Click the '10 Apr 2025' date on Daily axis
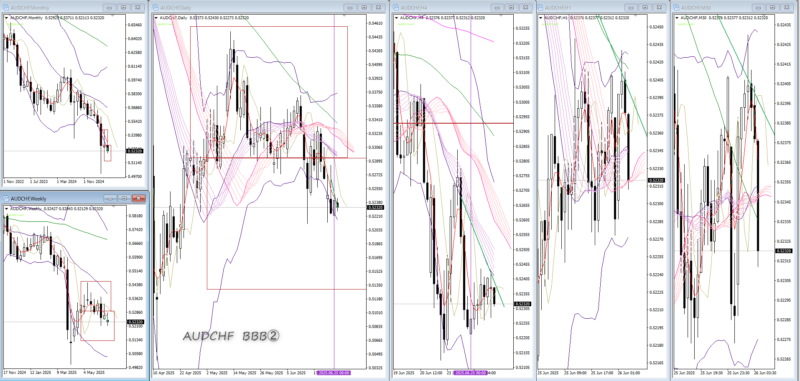 pos(164,373)
